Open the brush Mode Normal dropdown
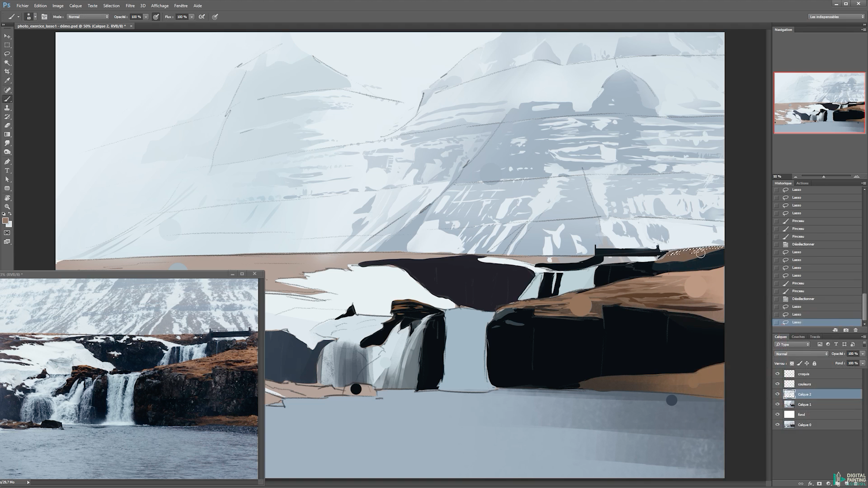868x488 pixels. click(88, 17)
